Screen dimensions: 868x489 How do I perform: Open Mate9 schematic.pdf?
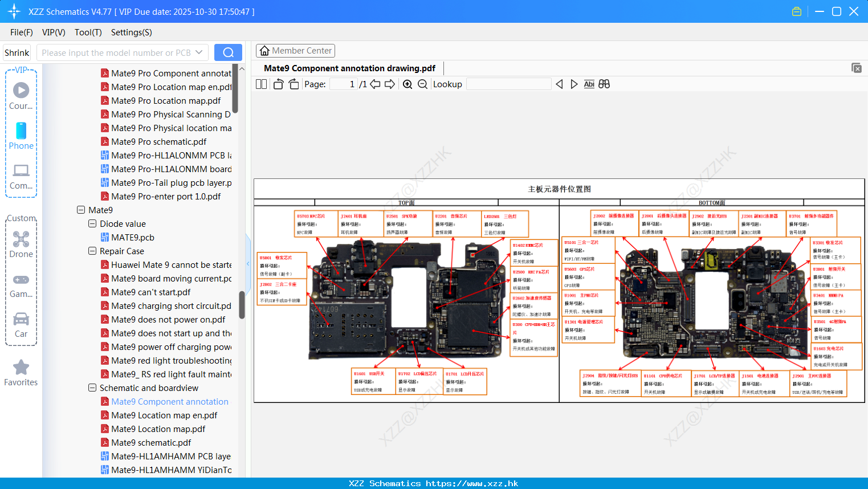[151, 442]
